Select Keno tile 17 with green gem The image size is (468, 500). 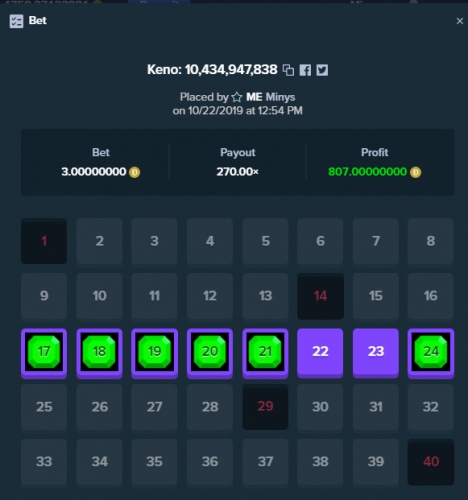coord(44,353)
